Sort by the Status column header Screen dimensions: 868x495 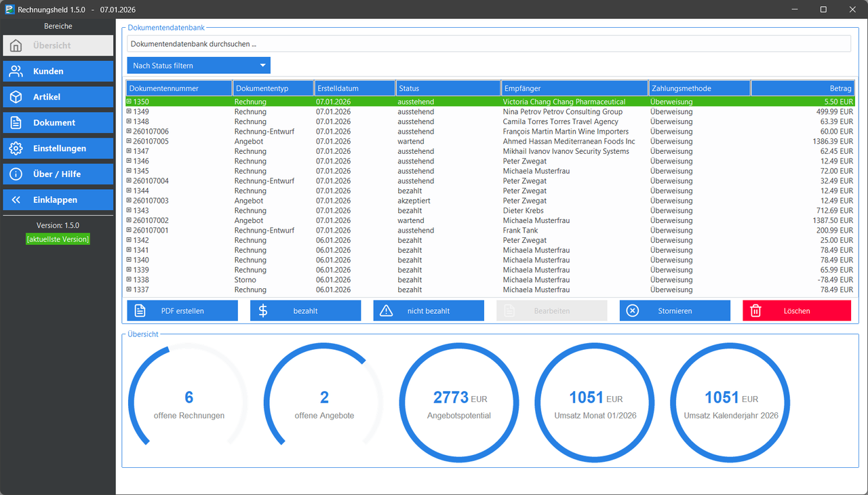[448, 88]
